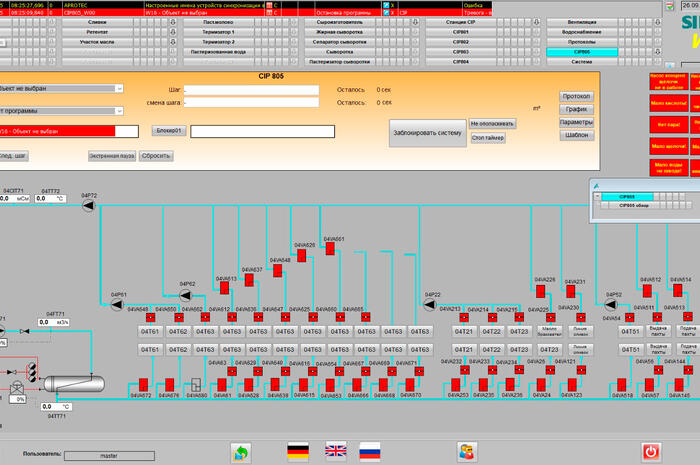The width and height of the screenshot is (700, 465).
Task: Open valve 04VA613 faceplate
Action: (225, 288)
